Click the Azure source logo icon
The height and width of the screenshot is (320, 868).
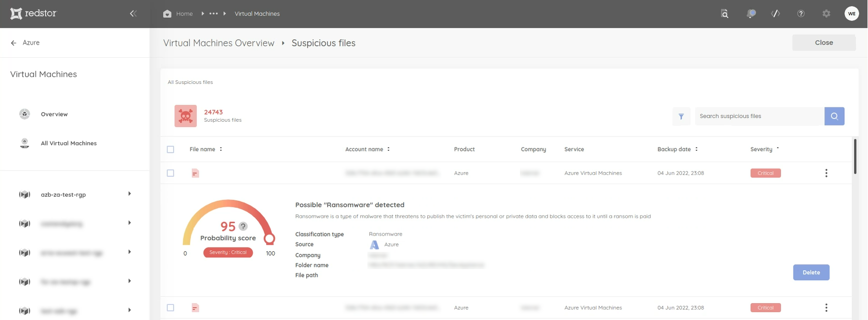pyautogui.click(x=374, y=245)
